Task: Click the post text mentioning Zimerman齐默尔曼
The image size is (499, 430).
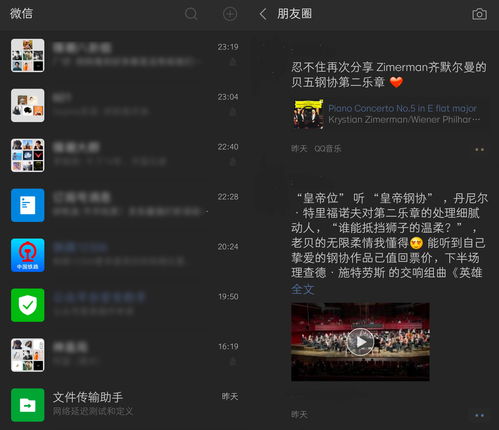Action: click(x=389, y=75)
